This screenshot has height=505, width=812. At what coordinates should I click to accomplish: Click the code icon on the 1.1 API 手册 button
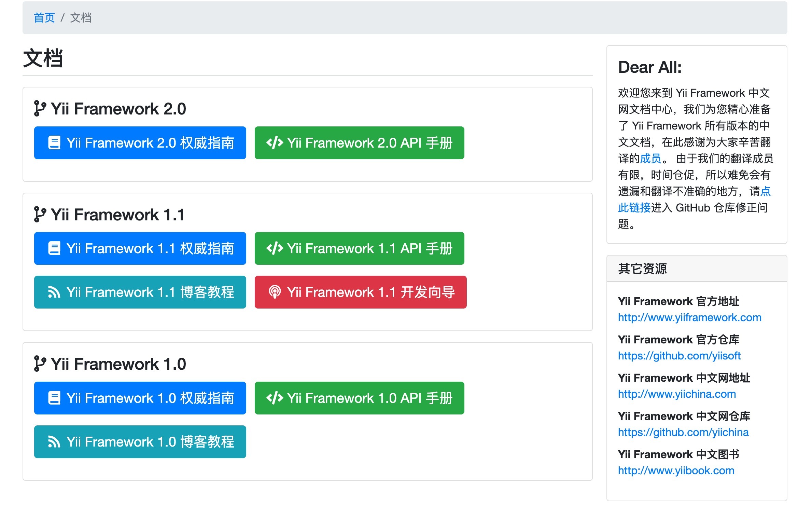[x=275, y=248]
